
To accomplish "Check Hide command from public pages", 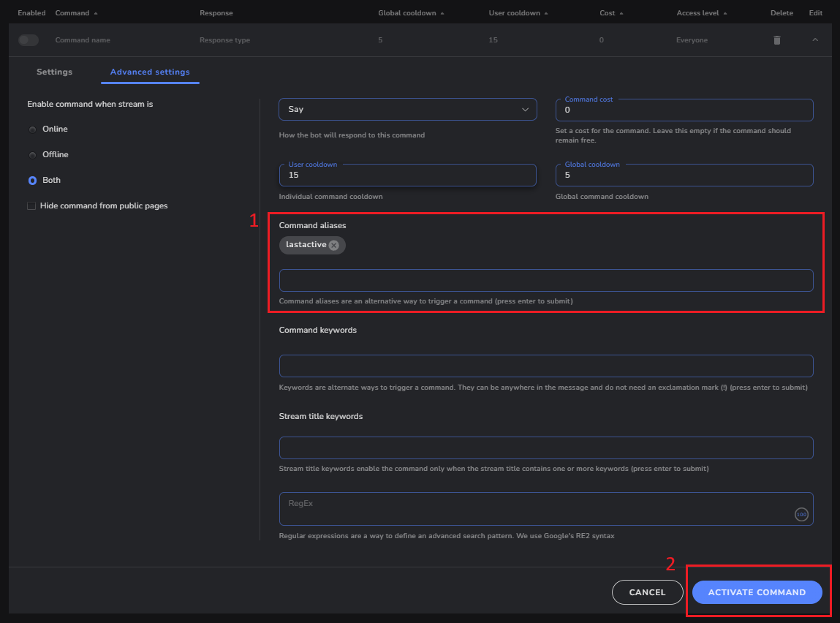I will (31, 206).
